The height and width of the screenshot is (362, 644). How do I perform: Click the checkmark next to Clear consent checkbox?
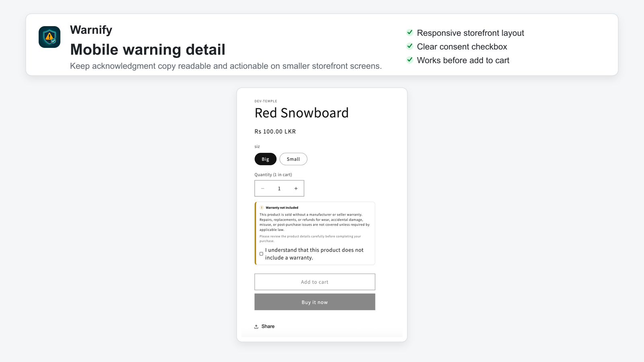click(410, 46)
